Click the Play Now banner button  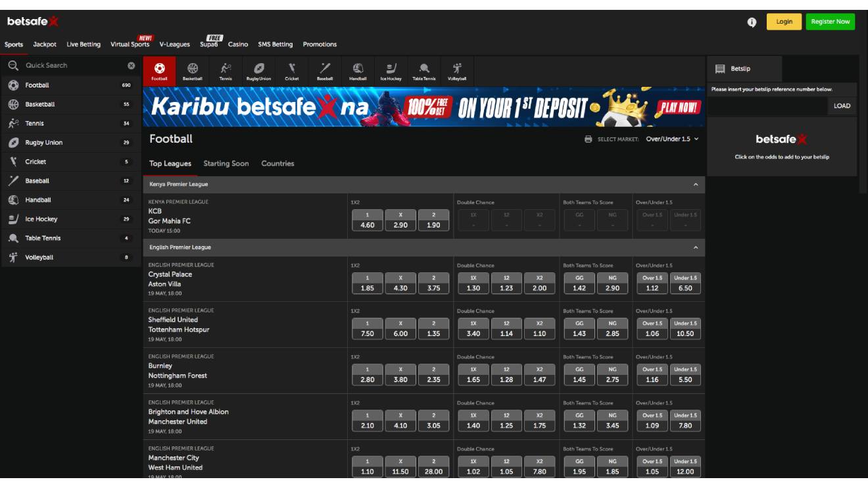pyautogui.click(x=679, y=107)
